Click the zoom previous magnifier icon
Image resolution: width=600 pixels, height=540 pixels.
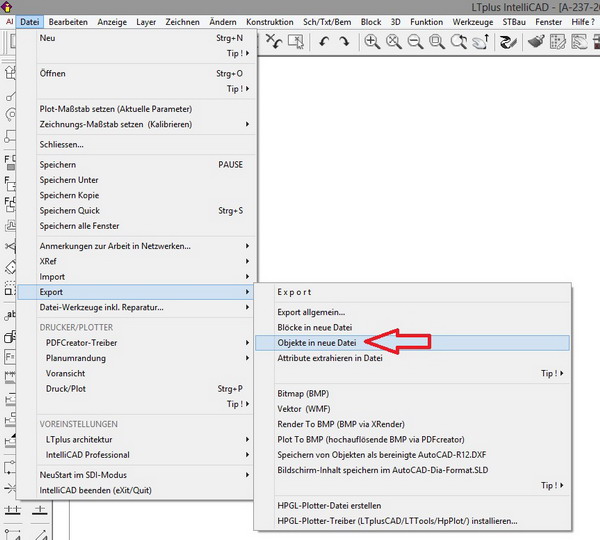pos(458,41)
